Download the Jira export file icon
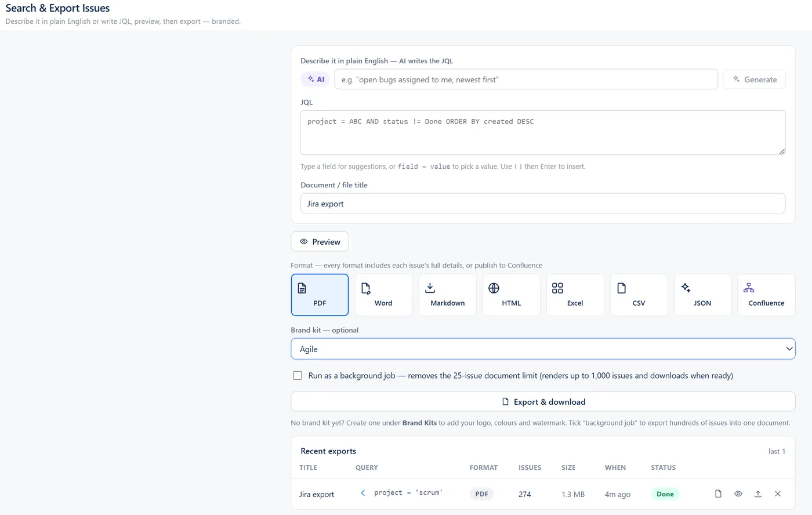 point(718,494)
